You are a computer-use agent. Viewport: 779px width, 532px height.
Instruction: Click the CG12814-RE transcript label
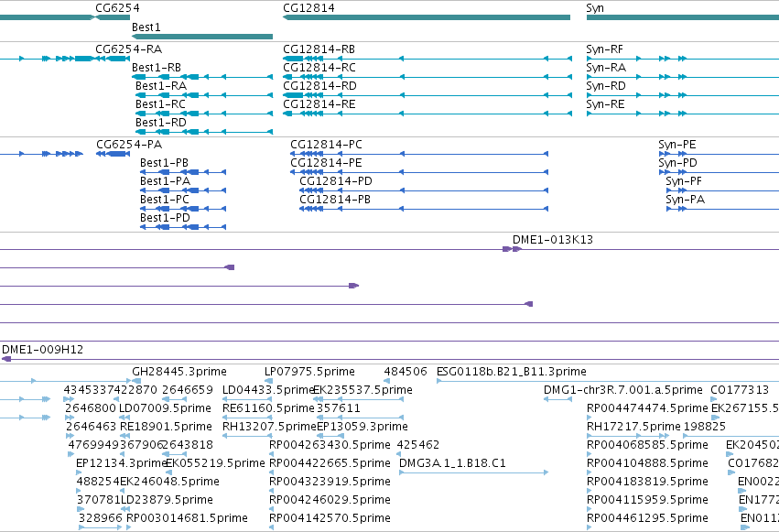[319, 104]
